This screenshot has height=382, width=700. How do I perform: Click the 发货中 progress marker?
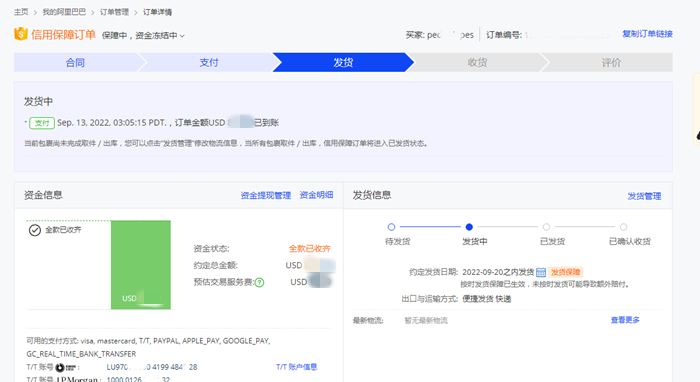click(x=469, y=227)
